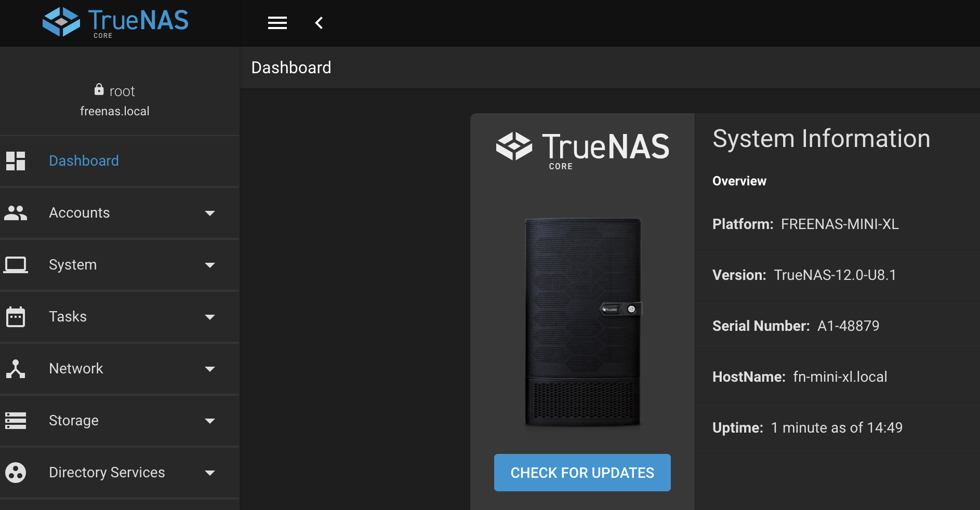This screenshot has width=980, height=510.
Task: Click the Overview subheading
Action: [739, 181]
